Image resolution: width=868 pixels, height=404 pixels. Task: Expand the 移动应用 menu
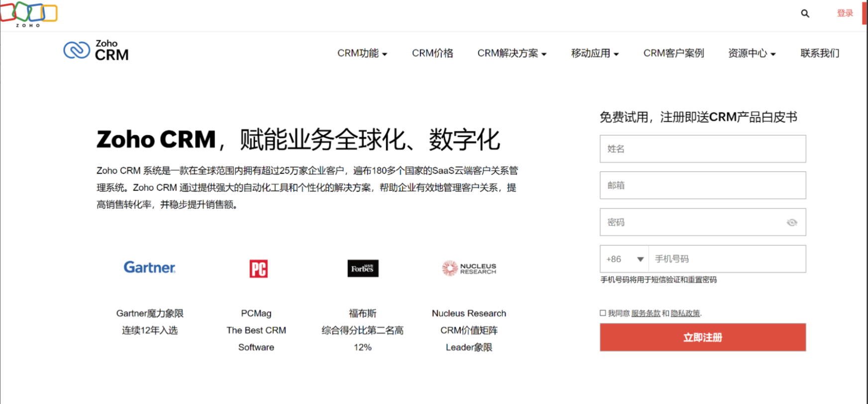tap(594, 53)
